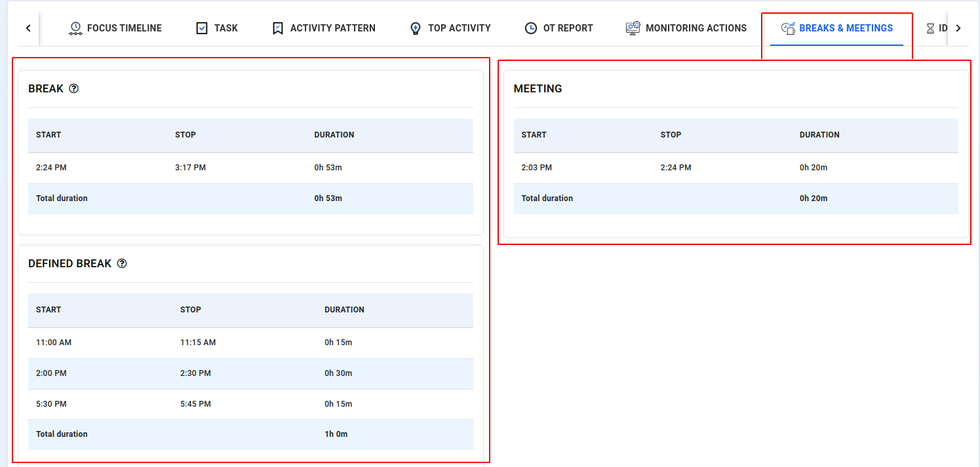Click the Focus Timeline tab icon

click(x=75, y=28)
